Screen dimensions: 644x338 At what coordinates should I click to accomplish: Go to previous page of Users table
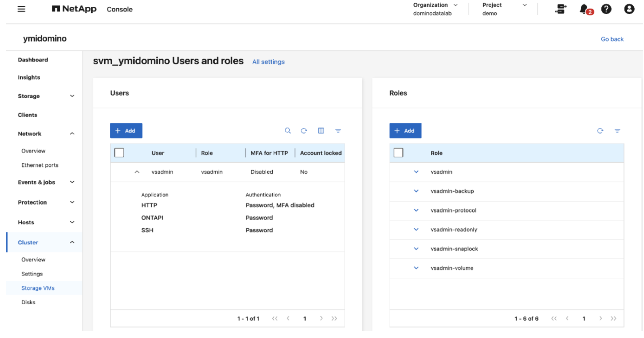288,319
